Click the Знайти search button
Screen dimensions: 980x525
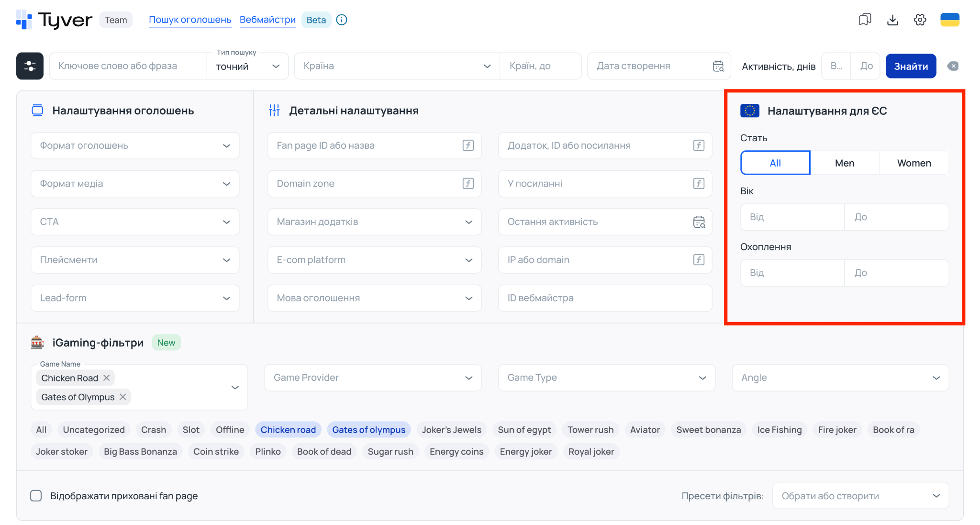point(911,66)
